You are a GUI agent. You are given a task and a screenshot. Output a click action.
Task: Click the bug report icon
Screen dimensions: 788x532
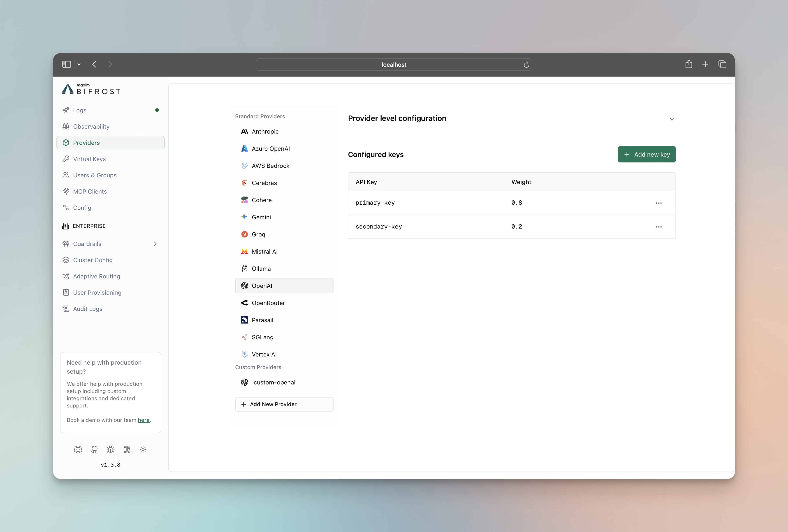(110, 449)
